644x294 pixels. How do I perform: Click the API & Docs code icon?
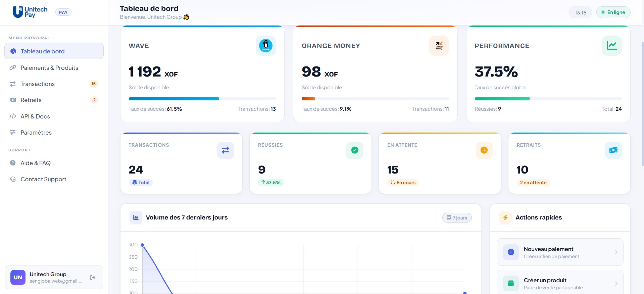13,116
